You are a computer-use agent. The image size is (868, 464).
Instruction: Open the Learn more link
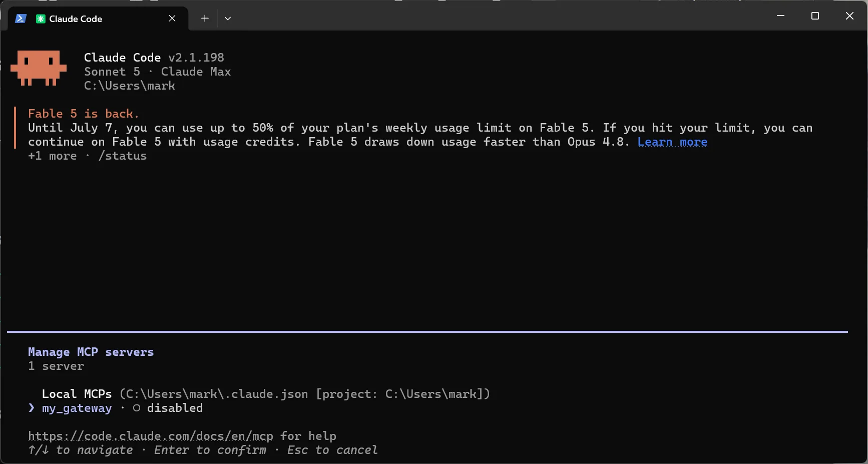(x=672, y=142)
